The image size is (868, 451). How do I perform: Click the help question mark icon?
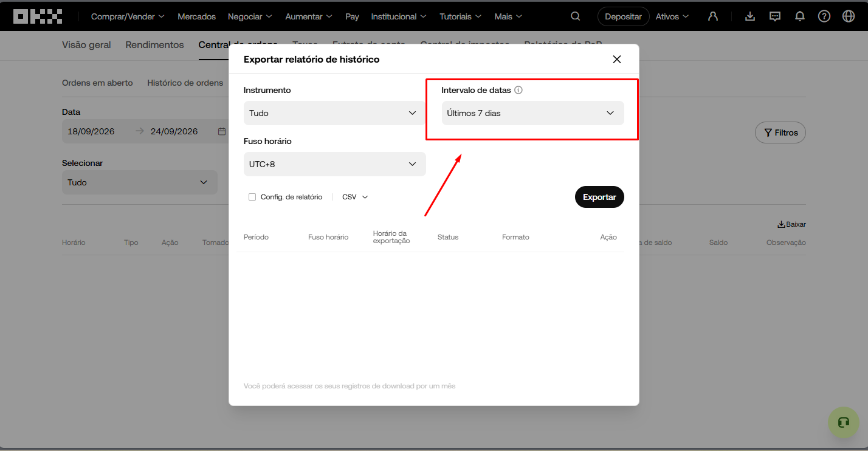[x=824, y=16]
